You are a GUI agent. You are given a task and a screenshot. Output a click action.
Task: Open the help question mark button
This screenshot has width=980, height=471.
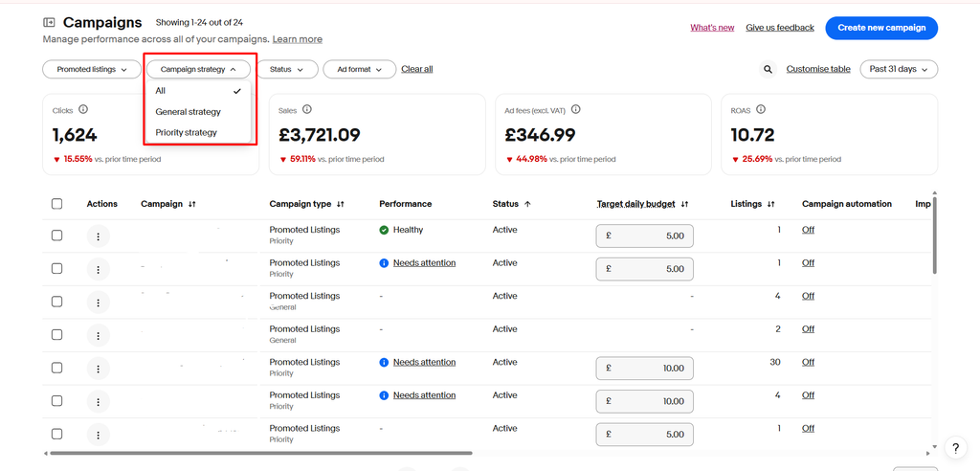[x=955, y=447]
